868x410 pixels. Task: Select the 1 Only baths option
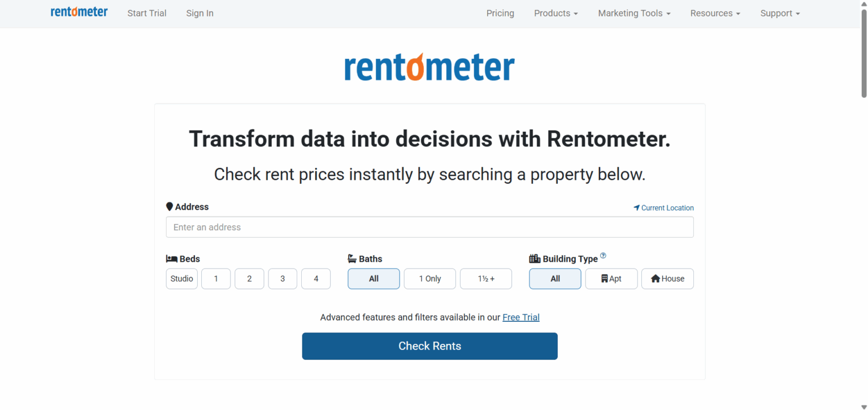coord(429,278)
